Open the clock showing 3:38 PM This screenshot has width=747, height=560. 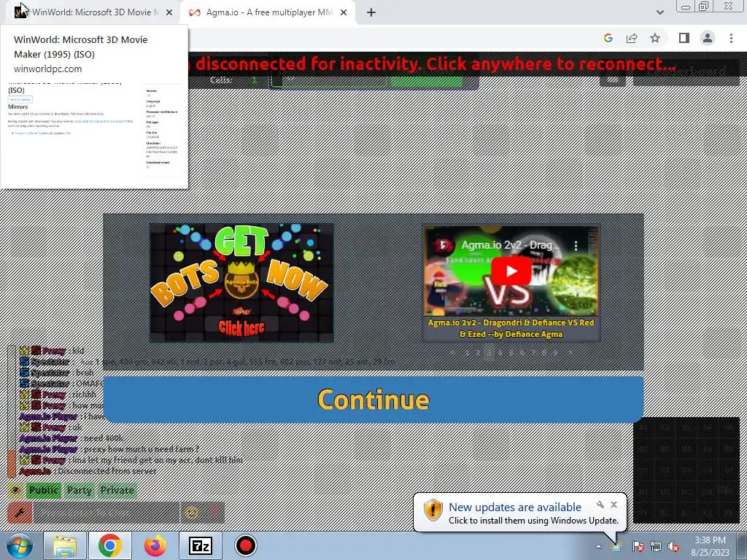pos(710,546)
